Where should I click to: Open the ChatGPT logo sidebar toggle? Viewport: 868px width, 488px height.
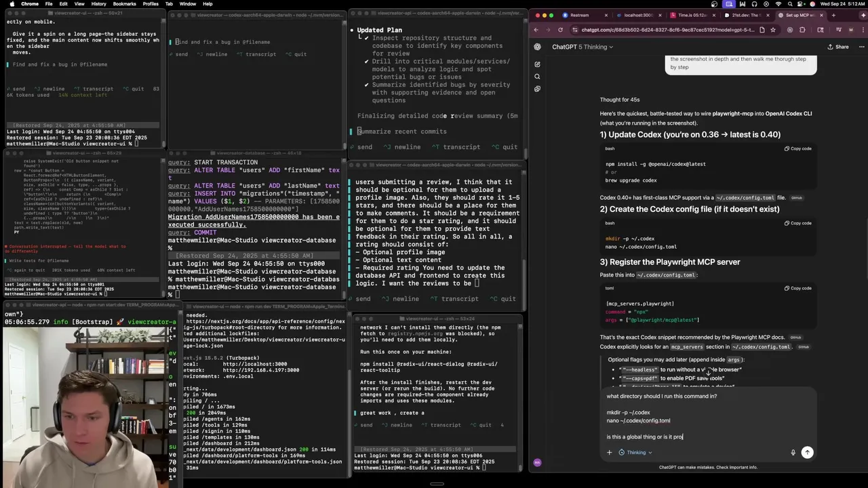tap(537, 47)
